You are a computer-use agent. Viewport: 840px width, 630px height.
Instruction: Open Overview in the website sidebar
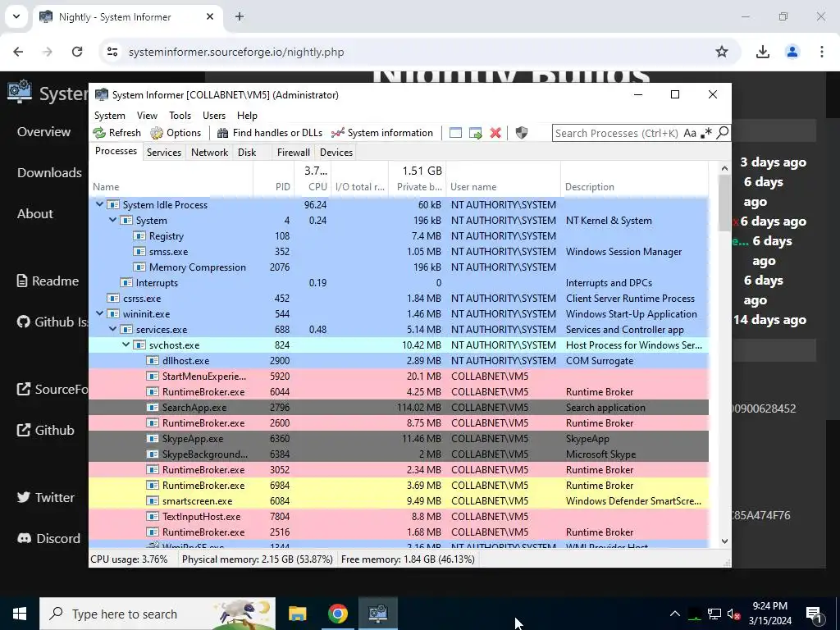click(44, 132)
